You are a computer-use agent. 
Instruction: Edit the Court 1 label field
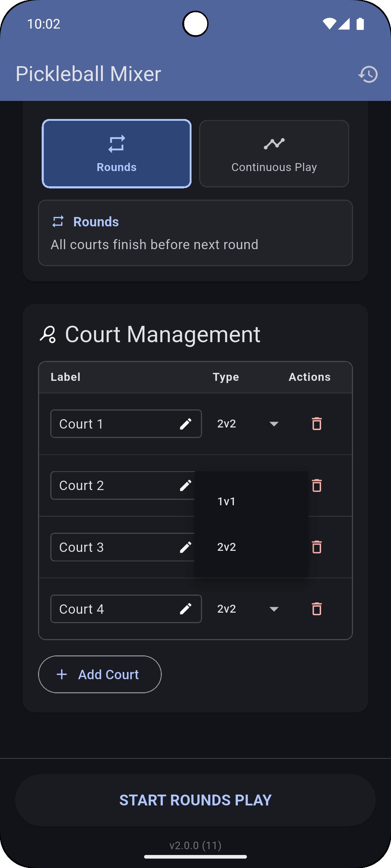pyautogui.click(x=112, y=424)
